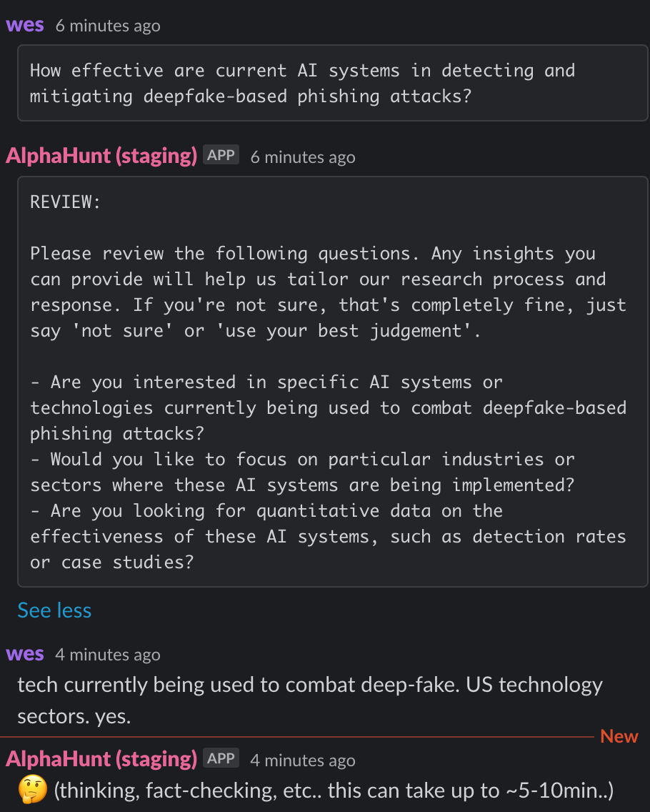Click the deepfake phishing question code block
This screenshot has width=650, height=812.
333,83
